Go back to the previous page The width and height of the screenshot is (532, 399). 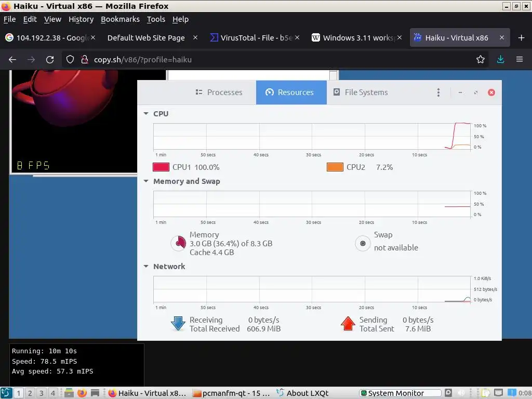click(x=12, y=60)
